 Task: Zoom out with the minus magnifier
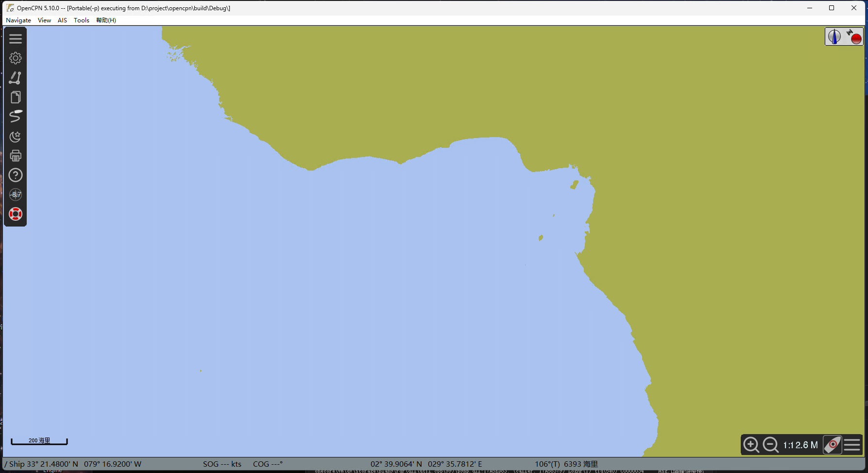771,445
